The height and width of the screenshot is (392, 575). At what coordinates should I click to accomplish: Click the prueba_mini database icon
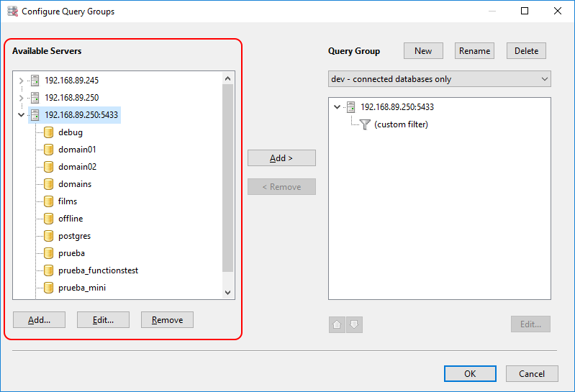[48, 288]
